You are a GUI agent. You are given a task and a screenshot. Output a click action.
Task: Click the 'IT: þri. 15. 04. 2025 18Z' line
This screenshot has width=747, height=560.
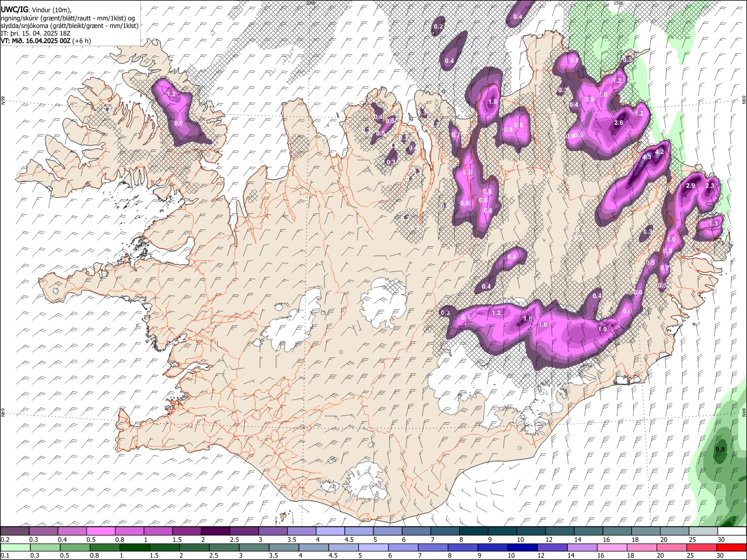pyautogui.click(x=35, y=33)
